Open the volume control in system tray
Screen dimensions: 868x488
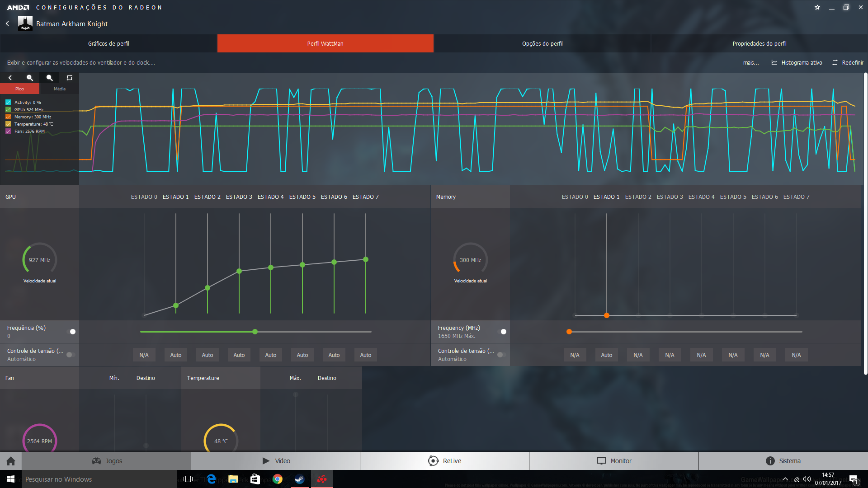coord(807,479)
